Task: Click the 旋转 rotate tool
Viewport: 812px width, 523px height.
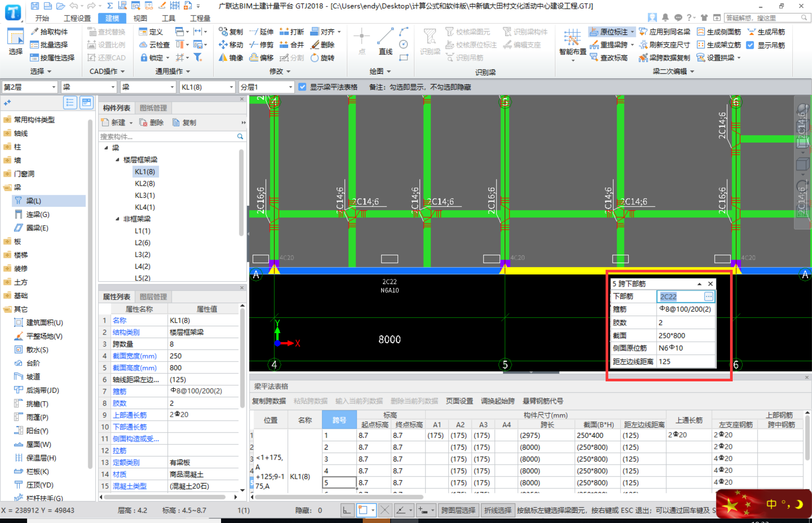Action: (x=323, y=57)
